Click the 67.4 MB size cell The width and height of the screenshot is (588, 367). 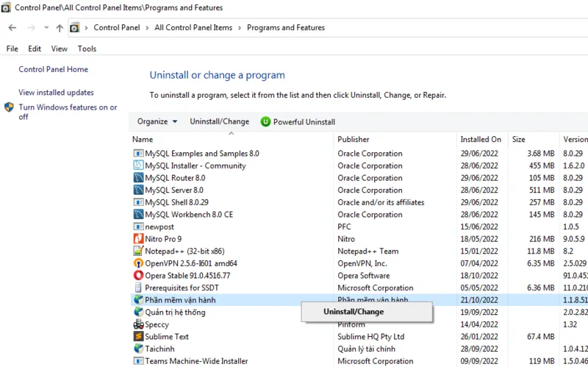click(x=541, y=337)
